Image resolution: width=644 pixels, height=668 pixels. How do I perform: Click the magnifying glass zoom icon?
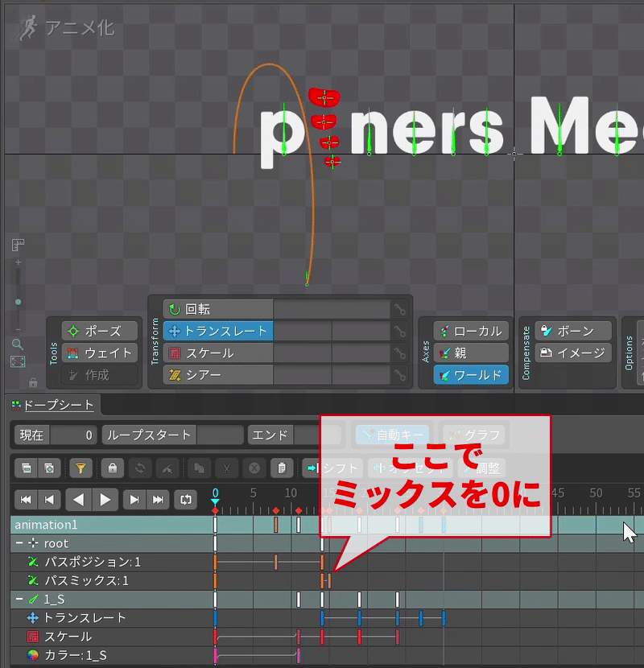[x=18, y=344]
